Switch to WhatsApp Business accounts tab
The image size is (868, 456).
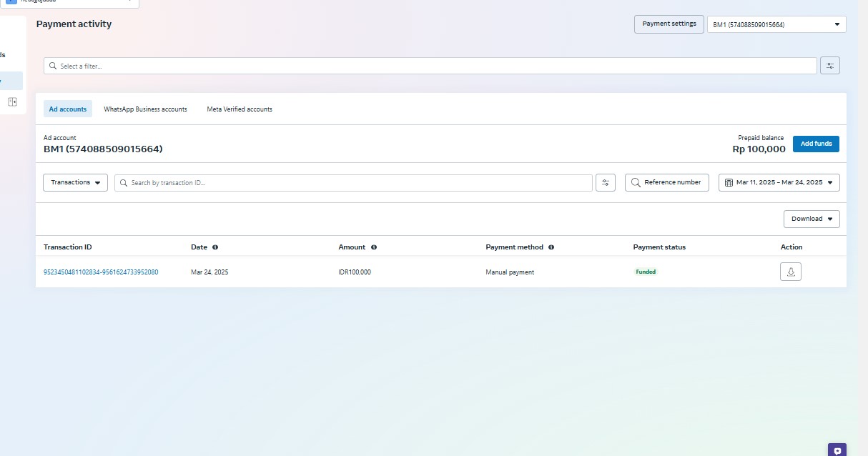click(145, 109)
